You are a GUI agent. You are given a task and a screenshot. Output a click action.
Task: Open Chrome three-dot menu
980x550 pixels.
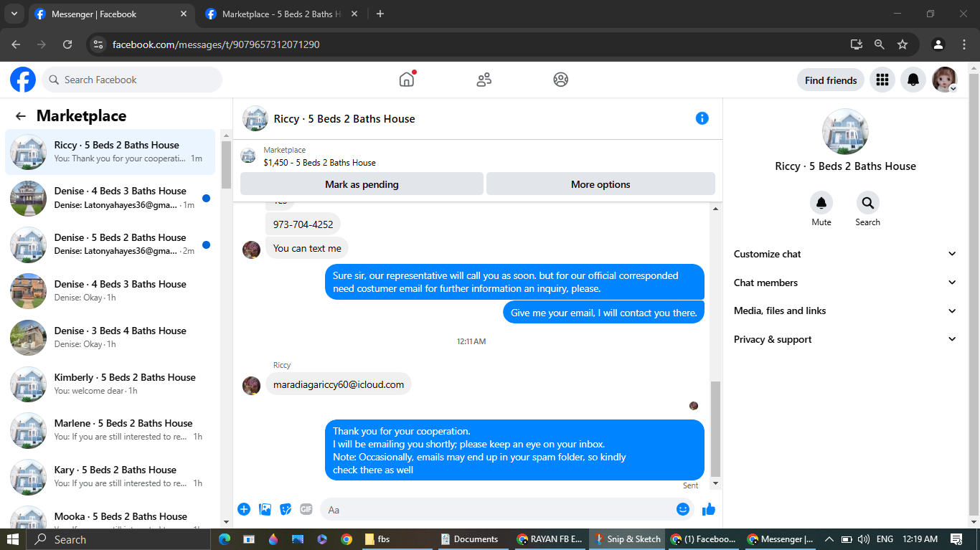[964, 44]
